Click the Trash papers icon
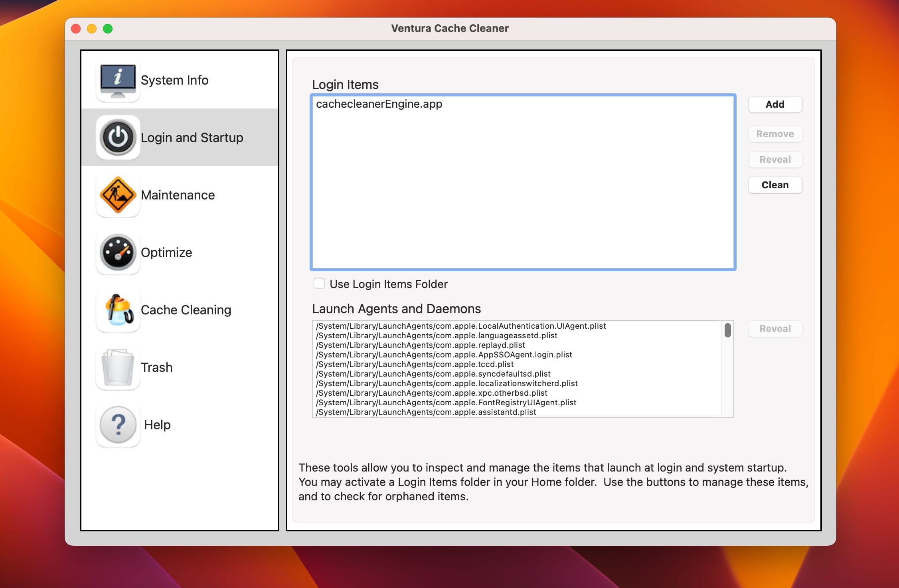Image resolution: width=899 pixels, height=588 pixels. click(118, 367)
